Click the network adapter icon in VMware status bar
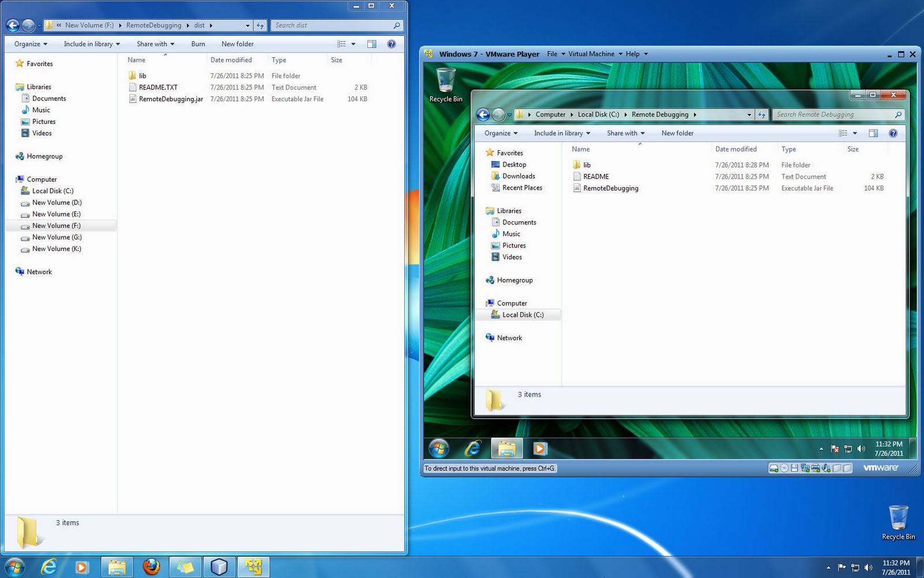 coord(805,468)
